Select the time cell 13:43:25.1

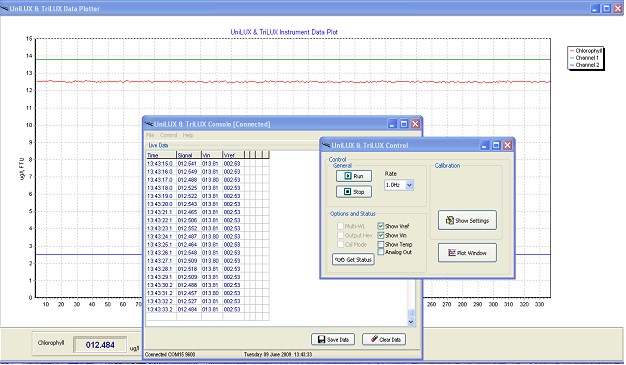[x=161, y=244]
